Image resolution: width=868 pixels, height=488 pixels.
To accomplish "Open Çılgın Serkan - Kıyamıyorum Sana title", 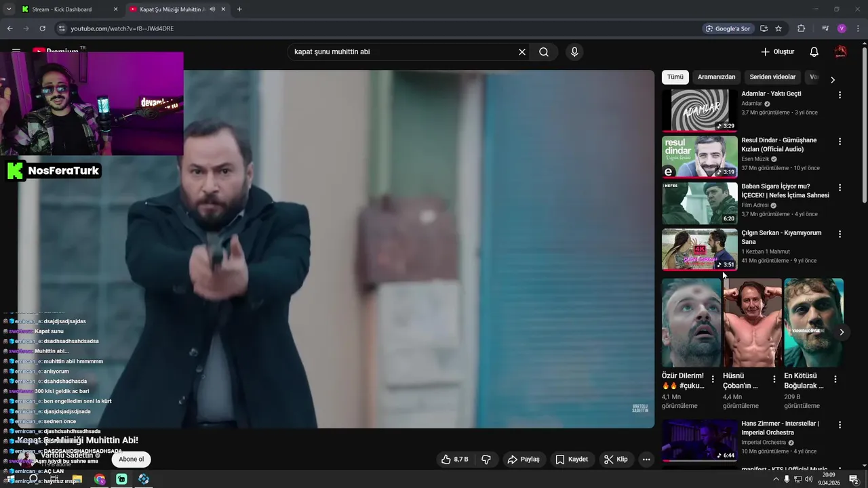I will (781, 237).
